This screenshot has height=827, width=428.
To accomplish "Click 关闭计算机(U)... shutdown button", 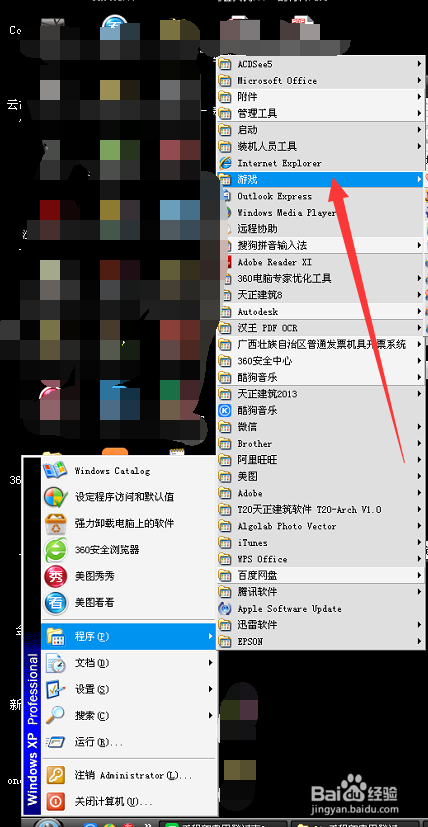I will [129, 802].
